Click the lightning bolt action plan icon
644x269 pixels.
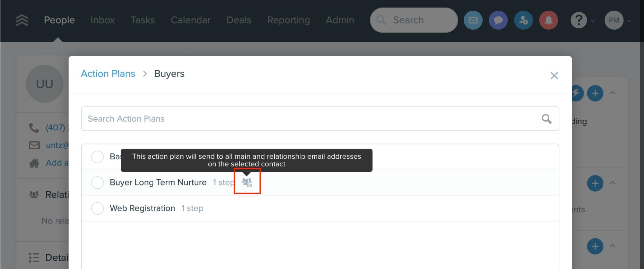pos(577,93)
